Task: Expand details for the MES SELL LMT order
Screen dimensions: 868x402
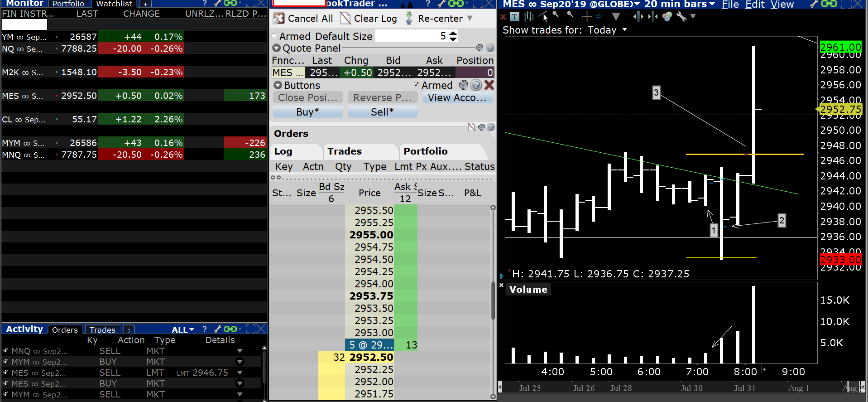Action: pyautogui.click(x=240, y=373)
